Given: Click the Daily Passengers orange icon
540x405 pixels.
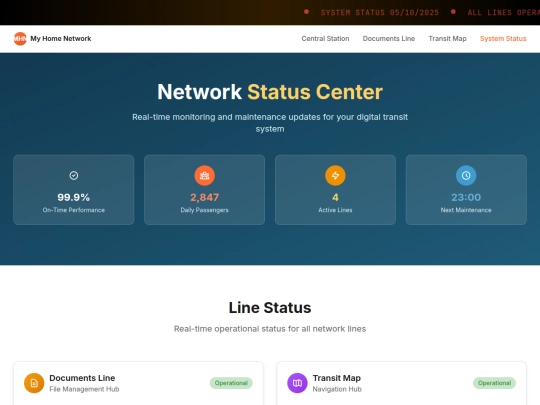Looking at the screenshot, I should point(205,176).
